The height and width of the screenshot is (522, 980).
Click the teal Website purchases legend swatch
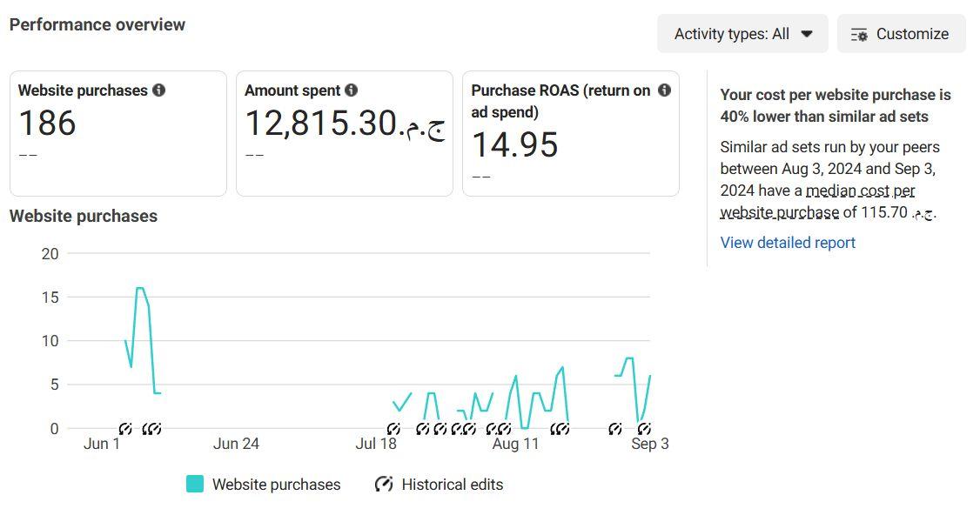click(x=195, y=485)
